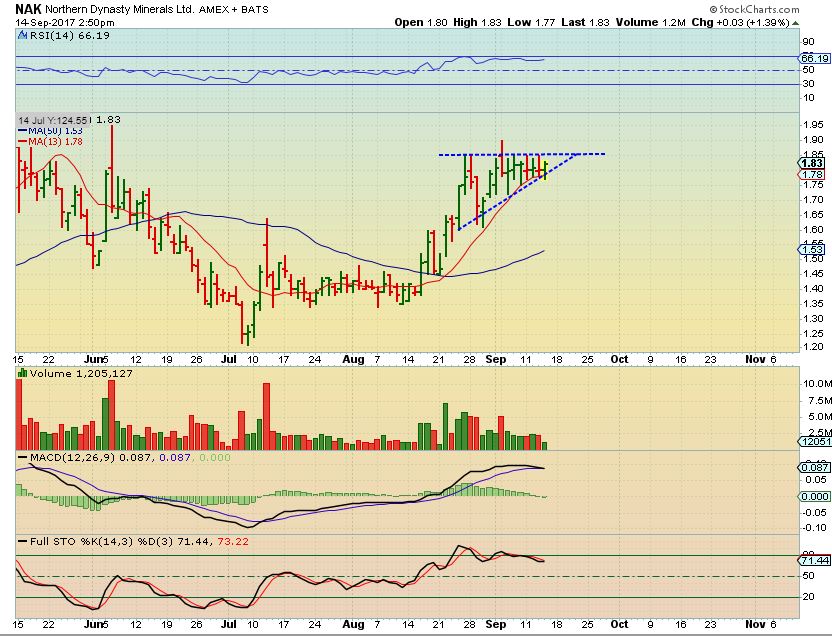Click the Volume 1,205,127 panel label
832x636 pixels.
81,373
